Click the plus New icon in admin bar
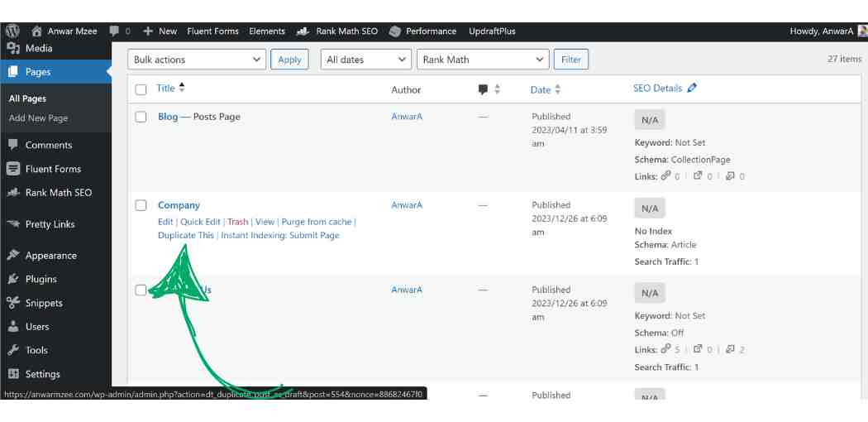 147,31
